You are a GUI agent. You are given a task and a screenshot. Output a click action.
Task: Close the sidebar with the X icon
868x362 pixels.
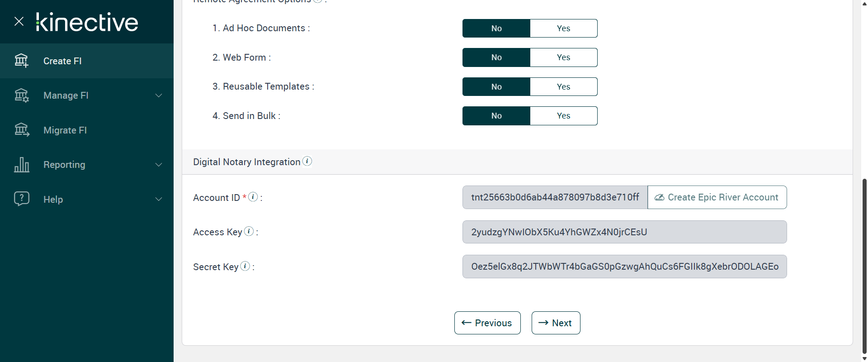click(19, 21)
